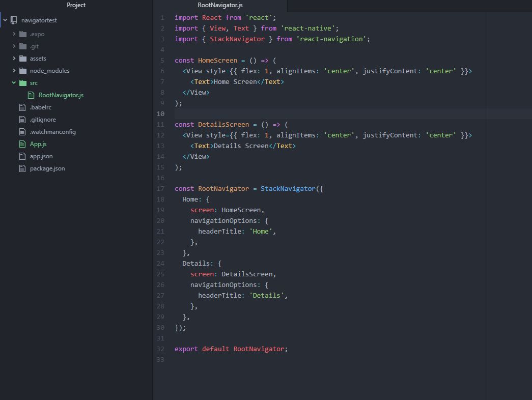Click the .watchmanconfig file icon
Viewport: 532px width, 400px height.
22,132
